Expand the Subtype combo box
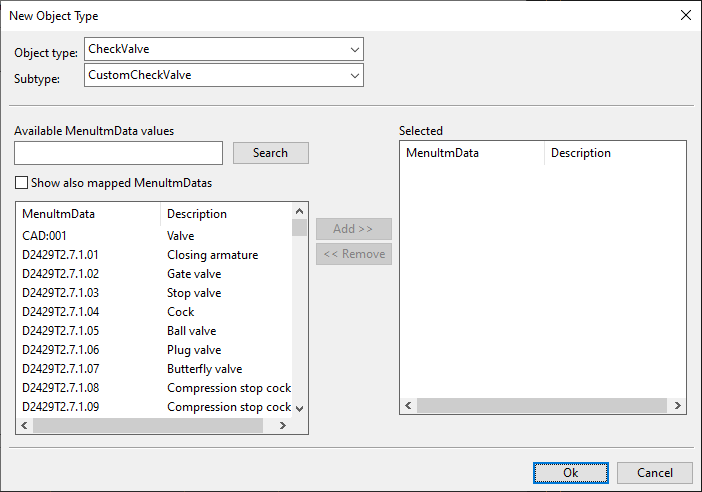The image size is (702, 492). click(x=354, y=75)
